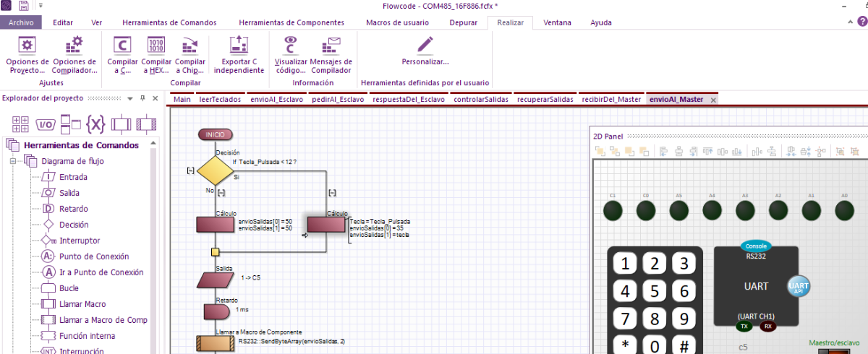Collapse the Diagrama de flujo tree node
This screenshot has width=868, height=354.
coord(12,161)
